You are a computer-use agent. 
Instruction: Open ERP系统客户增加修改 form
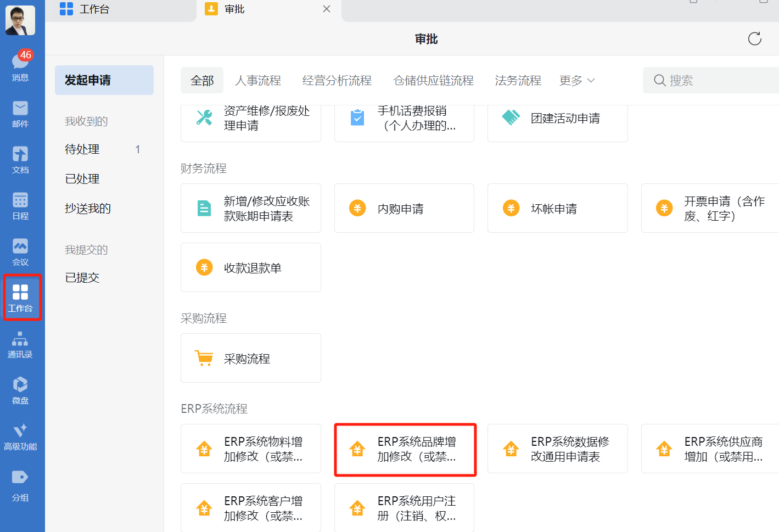coord(251,508)
